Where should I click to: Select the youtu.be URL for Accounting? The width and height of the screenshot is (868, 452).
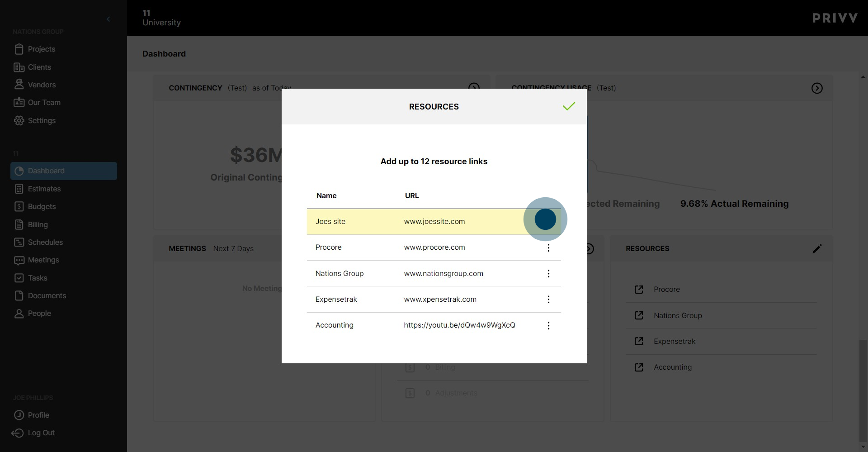(459, 325)
